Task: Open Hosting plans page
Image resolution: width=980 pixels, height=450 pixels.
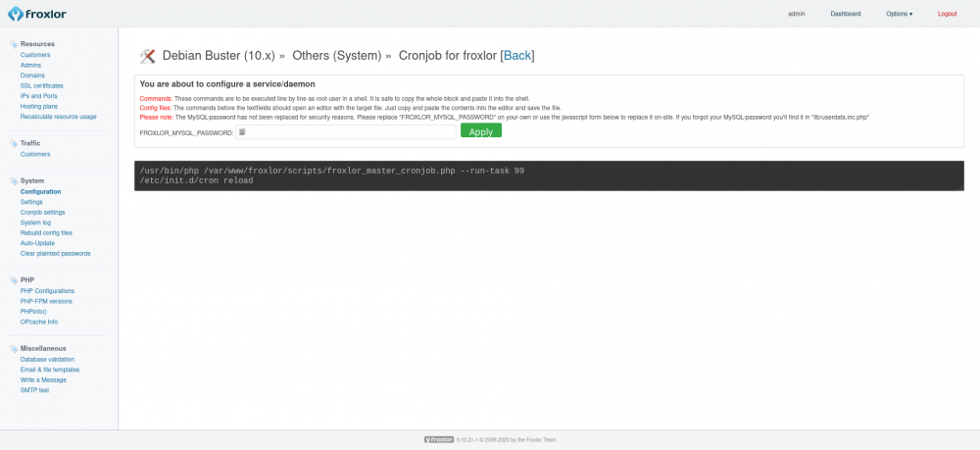Action: pyautogui.click(x=39, y=106)
